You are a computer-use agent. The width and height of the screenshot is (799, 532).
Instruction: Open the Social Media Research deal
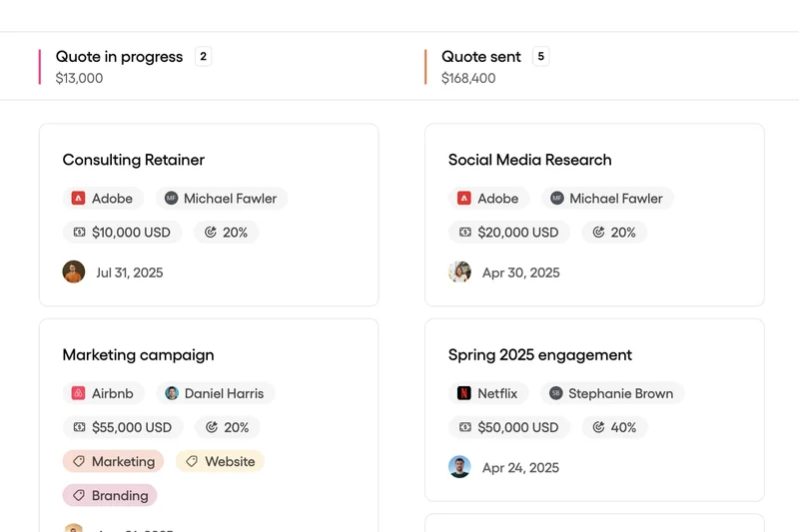pyautogui.click(x=529, y=160)
